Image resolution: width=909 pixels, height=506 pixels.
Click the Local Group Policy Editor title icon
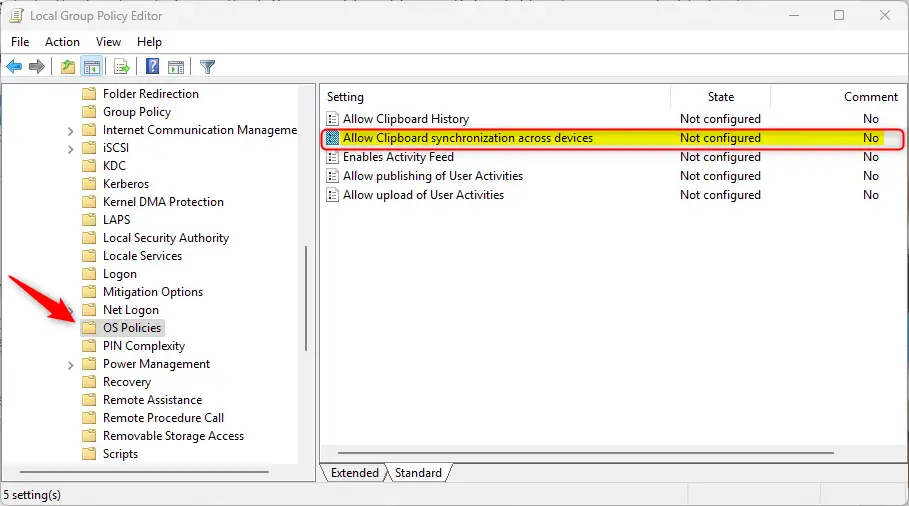(16, 16)
